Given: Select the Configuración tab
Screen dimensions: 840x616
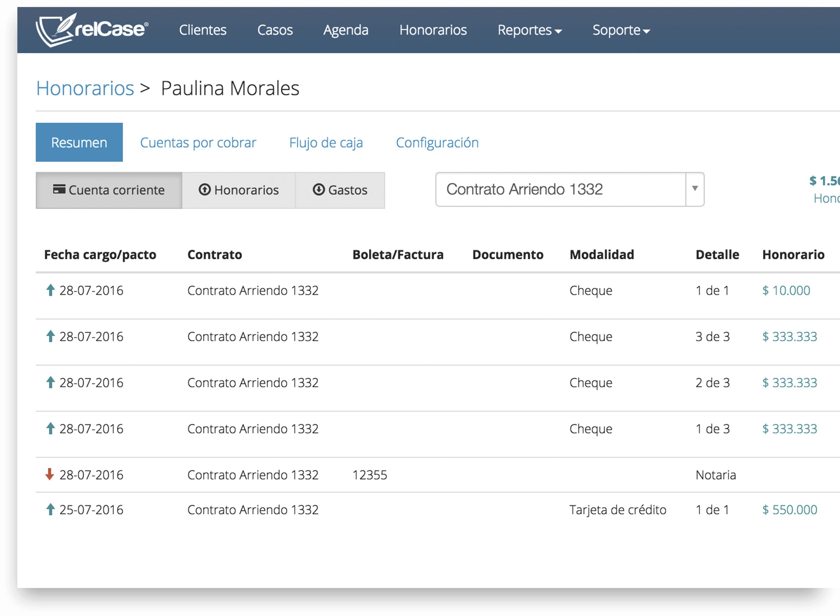Looking at the screenshot, I should coord(438,142).
